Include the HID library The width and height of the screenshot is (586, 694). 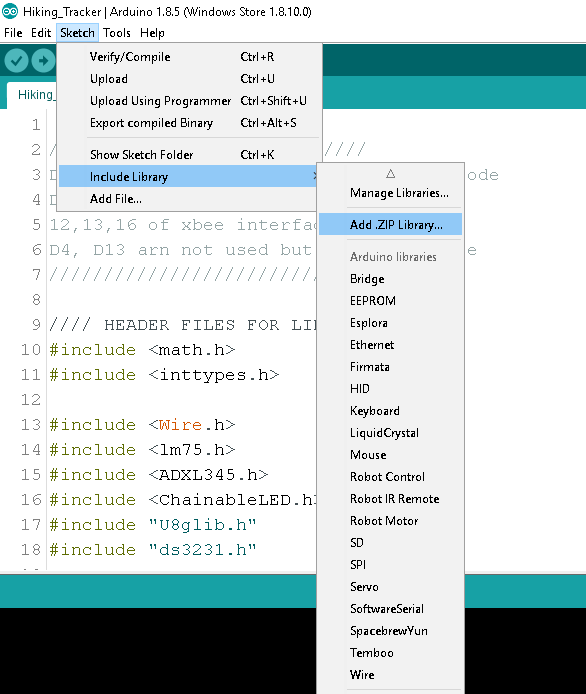click(390, 389)
